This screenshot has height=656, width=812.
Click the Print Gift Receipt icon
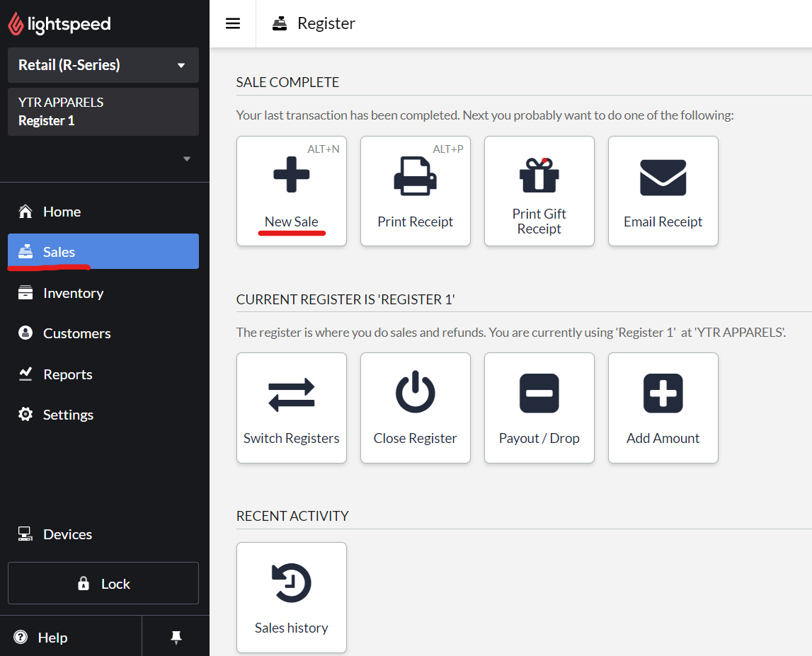pos(539,175)
